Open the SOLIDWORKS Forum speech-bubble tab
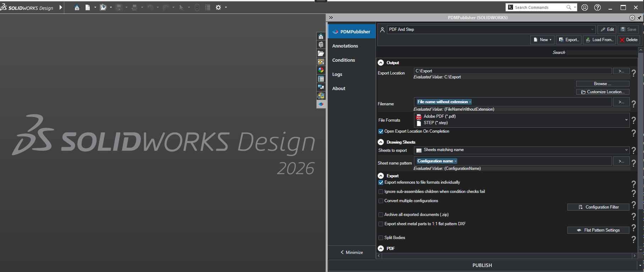This screenshot has height=272, width=644. [321, 87]
